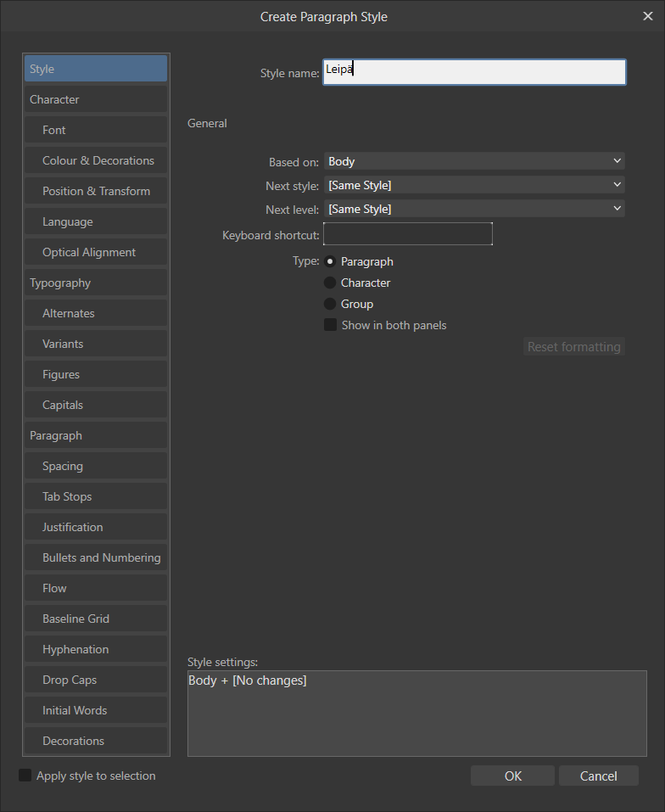The image size is (665, 812).
Task: Open the Tab Stops settings
Action: click(96, 496)
